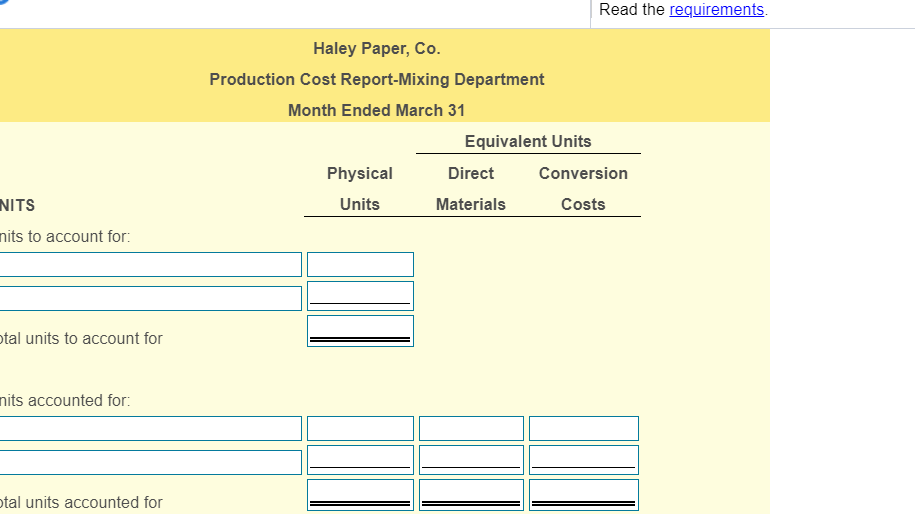Click second Conversion Costs box under units accounted for
Screen dimensions: 915x522
coord(584,460)
